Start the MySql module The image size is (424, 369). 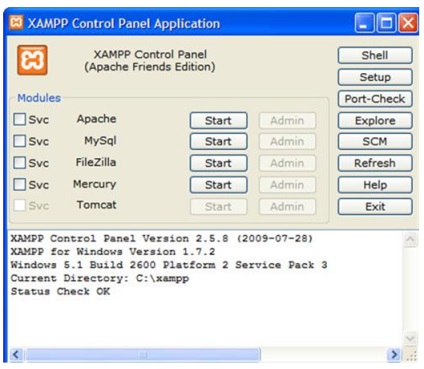pyautogui.click(x=218, y=142)
